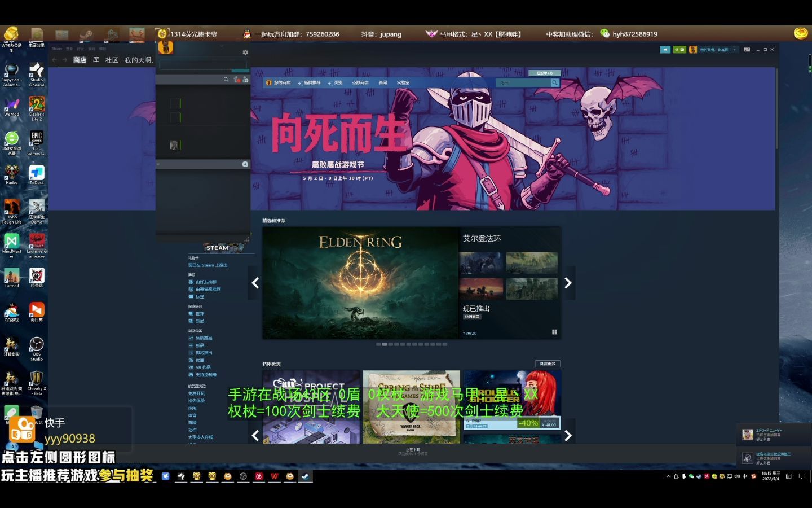
Task: Click the 免费开玩 sidebar link
Action: pos(197,393)
